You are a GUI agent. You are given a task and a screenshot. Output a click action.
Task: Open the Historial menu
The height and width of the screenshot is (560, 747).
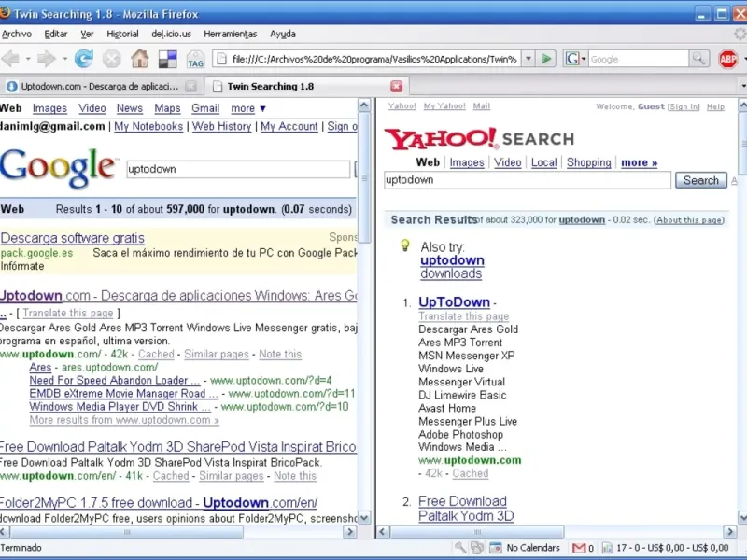pos(122,34)
